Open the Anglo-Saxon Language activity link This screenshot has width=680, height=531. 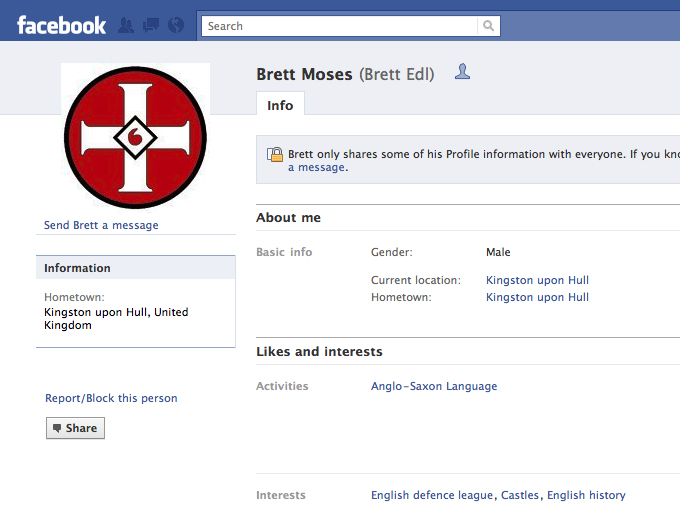[434, 386]
